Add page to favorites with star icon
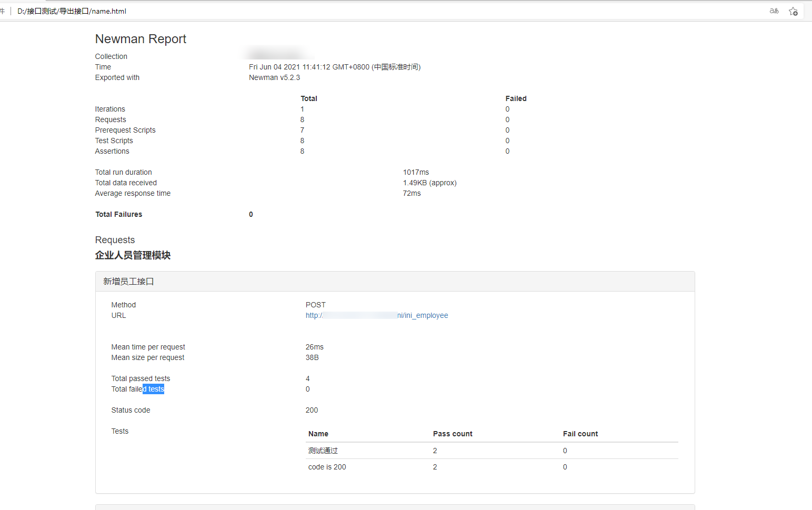 (x=794, y=11)
